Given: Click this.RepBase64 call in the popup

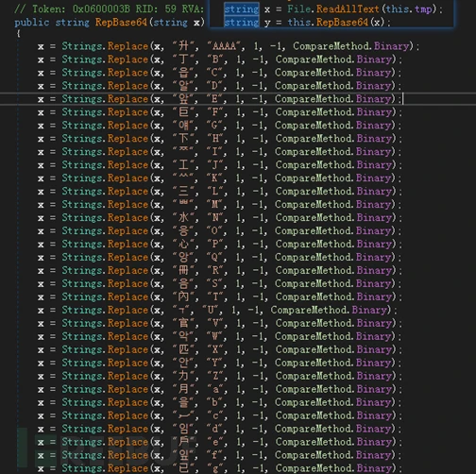Looking at the screenshot, I should 328,23.
